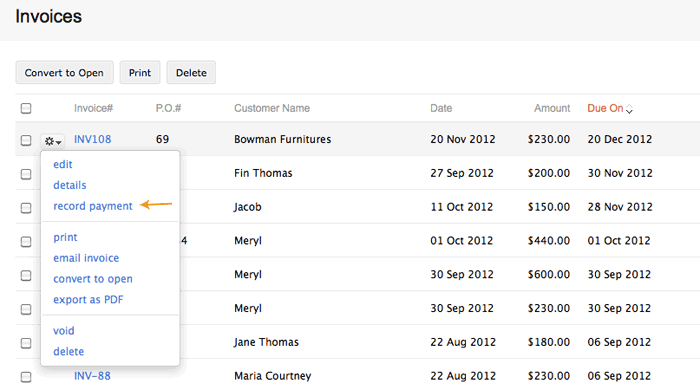Viewport: 700px width, 390px height.
Task: Select convert to open menu entry
Action: [x=93, y=279]
